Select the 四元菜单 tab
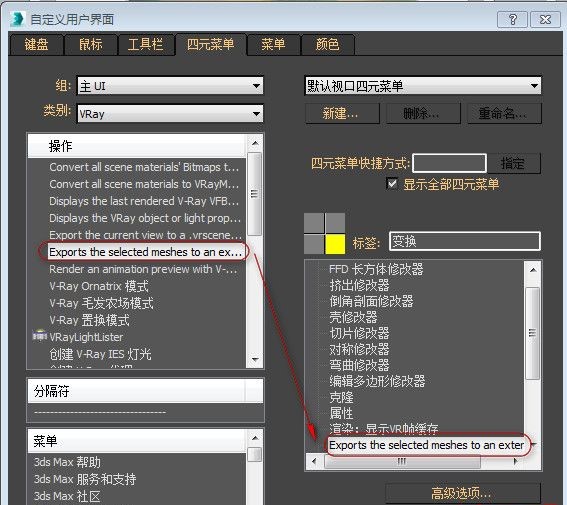567x505 pixels. click(211, 44)
